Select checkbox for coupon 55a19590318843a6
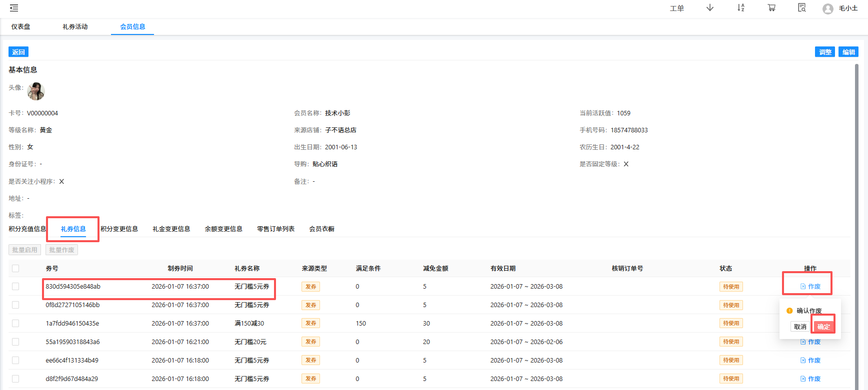This screenshot has height=390, width=868. tap(15, 342)
